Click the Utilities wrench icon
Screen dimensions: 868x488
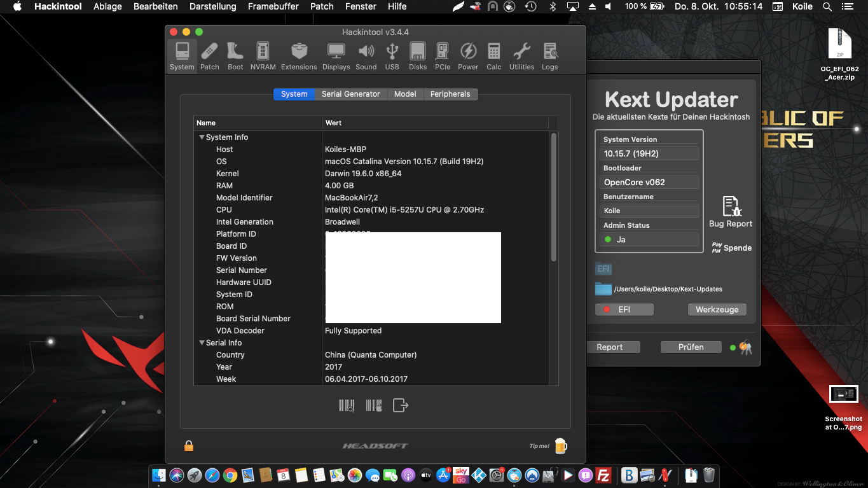click(x=521, y=56)
